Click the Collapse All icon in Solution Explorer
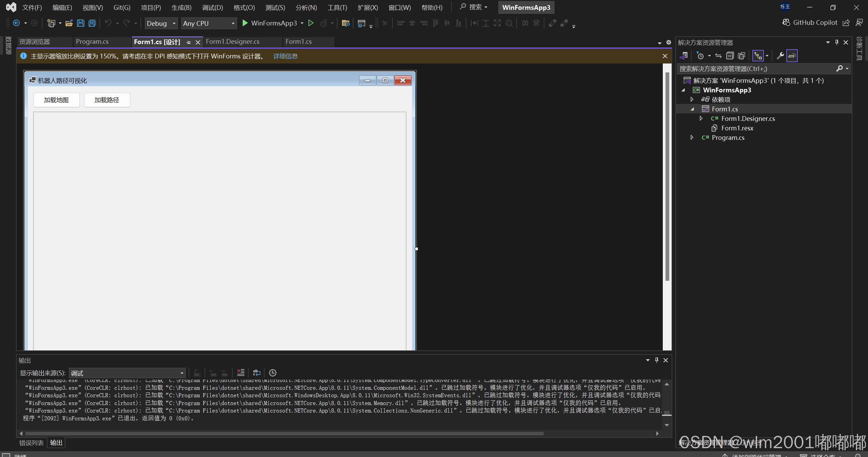 730,56
